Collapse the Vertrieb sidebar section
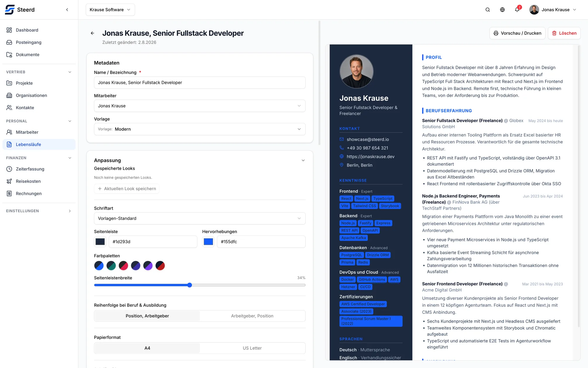588x368 pixels. (x=70, y=72)
